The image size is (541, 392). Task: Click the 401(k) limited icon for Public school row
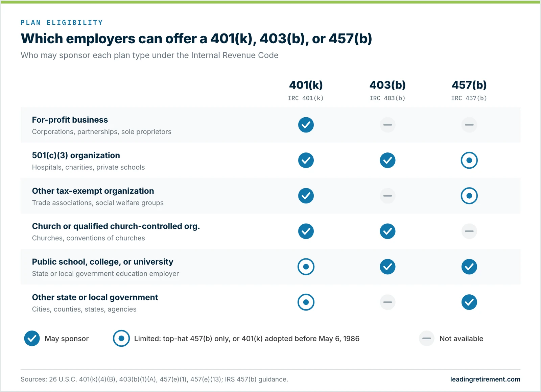(x=306, y=267)
